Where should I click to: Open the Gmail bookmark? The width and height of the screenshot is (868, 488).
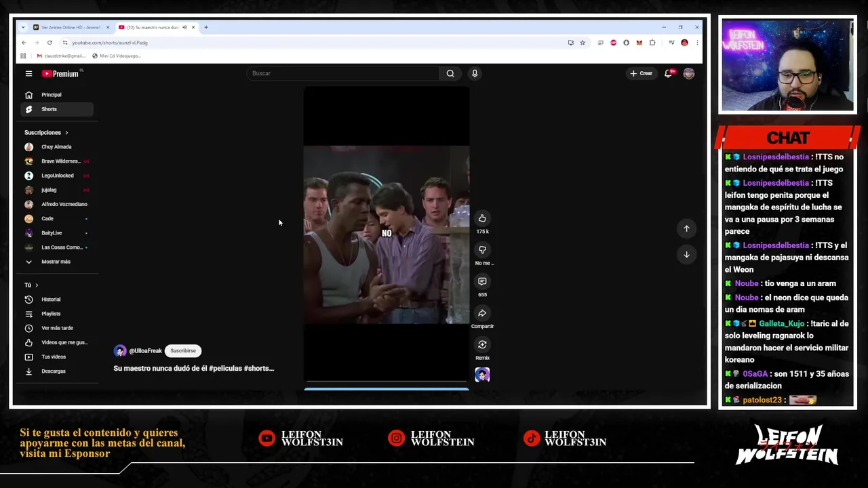click(61, 56)
